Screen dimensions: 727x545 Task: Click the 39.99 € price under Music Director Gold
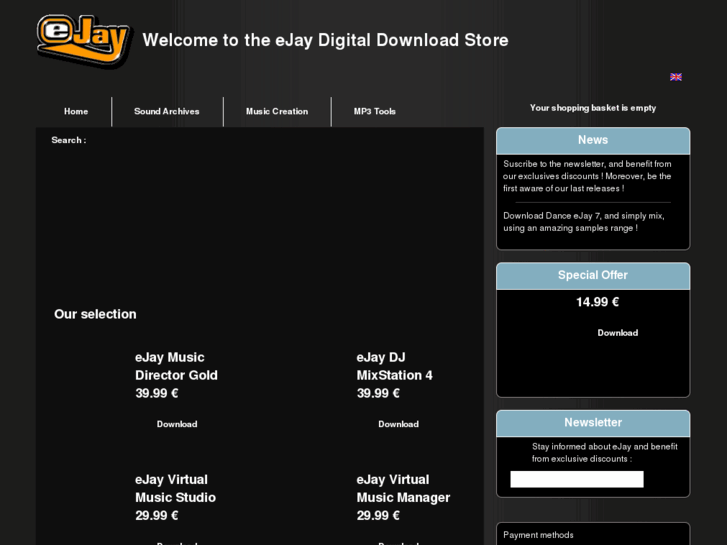157,393
